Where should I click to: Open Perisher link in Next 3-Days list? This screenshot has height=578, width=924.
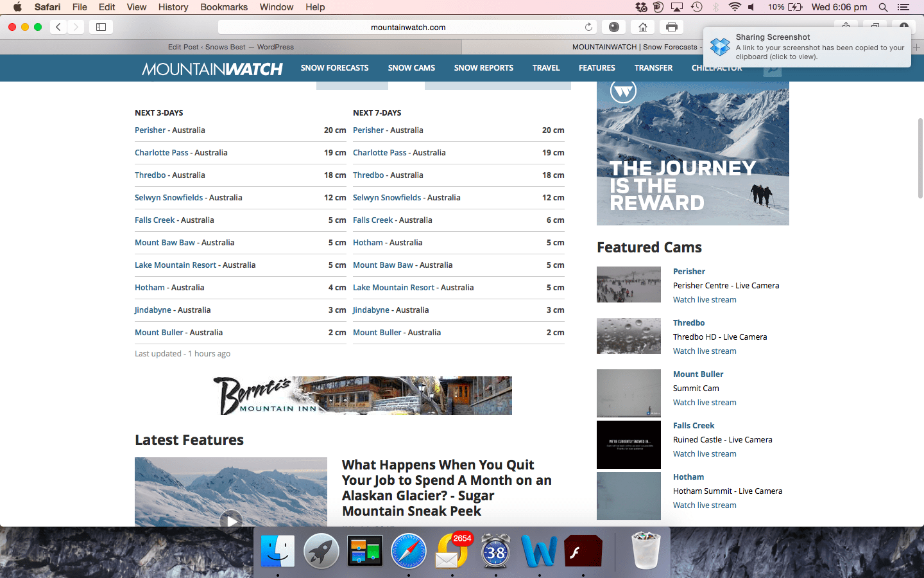pos(150,130)
